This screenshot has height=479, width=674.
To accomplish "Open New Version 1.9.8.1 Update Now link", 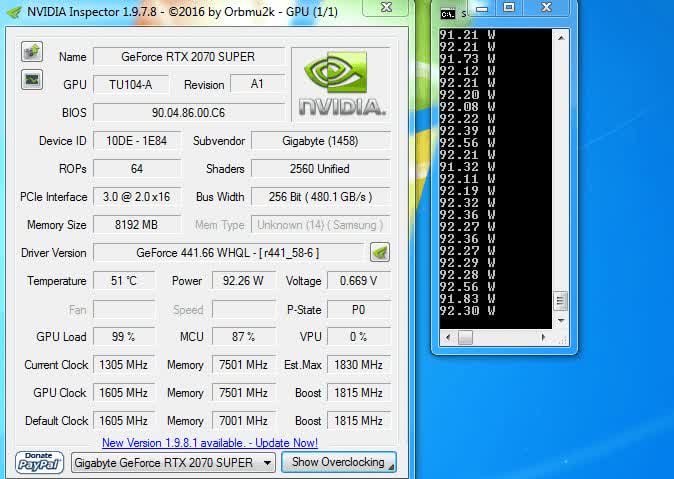I will (210, 442).
